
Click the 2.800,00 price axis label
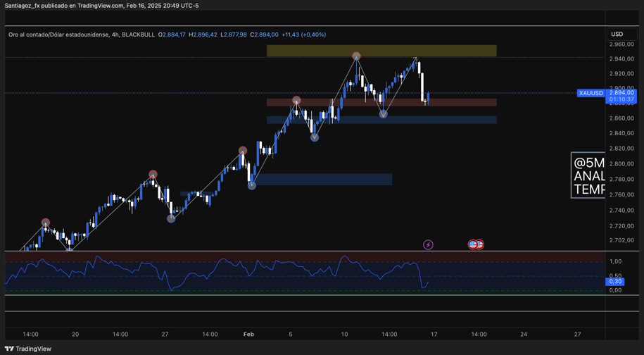point(622,163)
